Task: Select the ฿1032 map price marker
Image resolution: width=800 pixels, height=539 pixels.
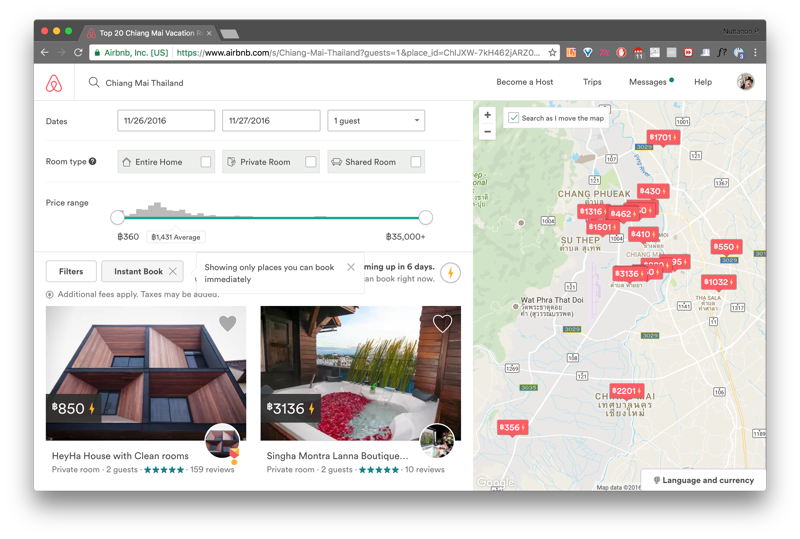Action: pyautogui.click(x=719, y=282)
